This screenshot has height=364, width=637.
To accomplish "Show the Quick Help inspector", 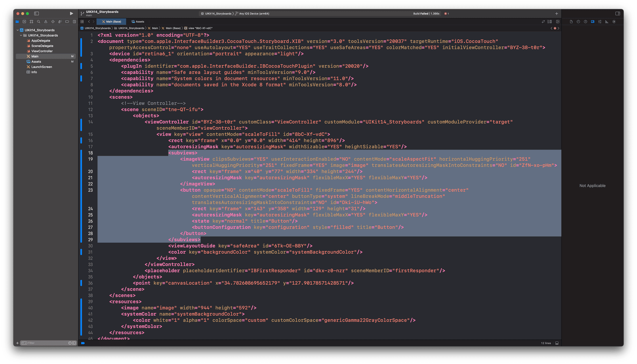I will point(585,22).
